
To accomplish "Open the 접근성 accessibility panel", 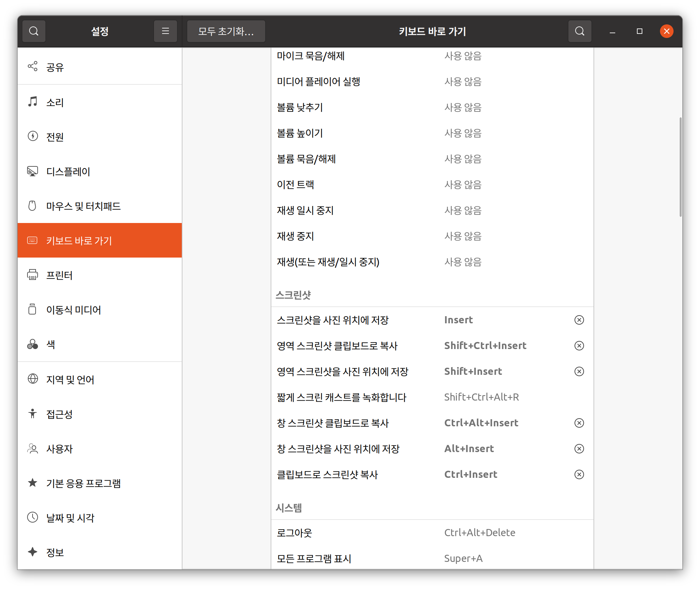I will 100,414.
